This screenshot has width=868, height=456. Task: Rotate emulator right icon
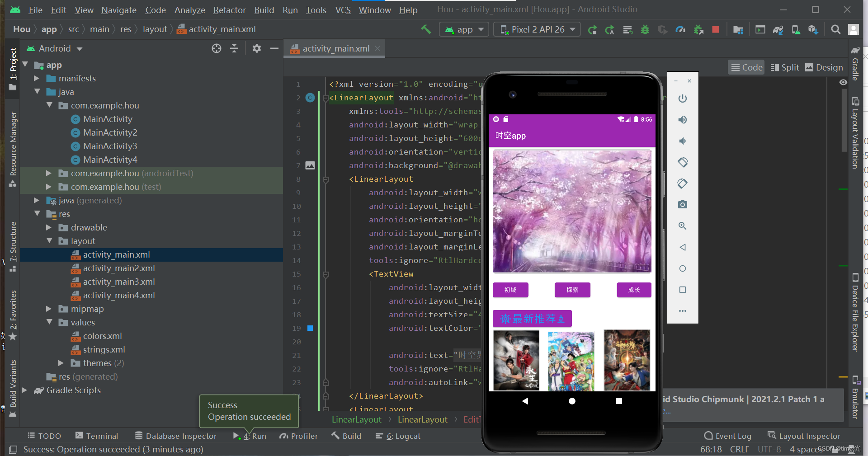(683, 183)
